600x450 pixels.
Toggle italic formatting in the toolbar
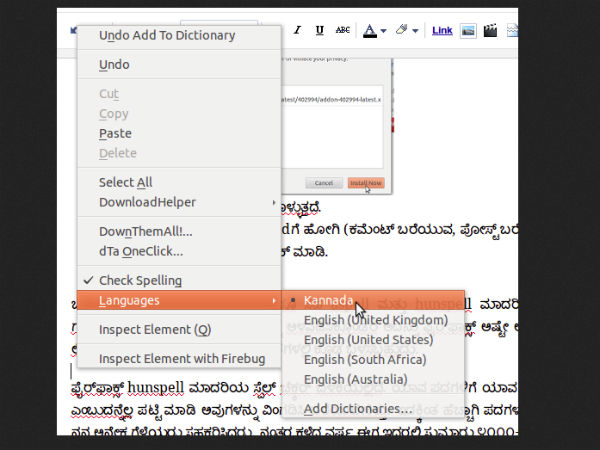pos(297,31)
